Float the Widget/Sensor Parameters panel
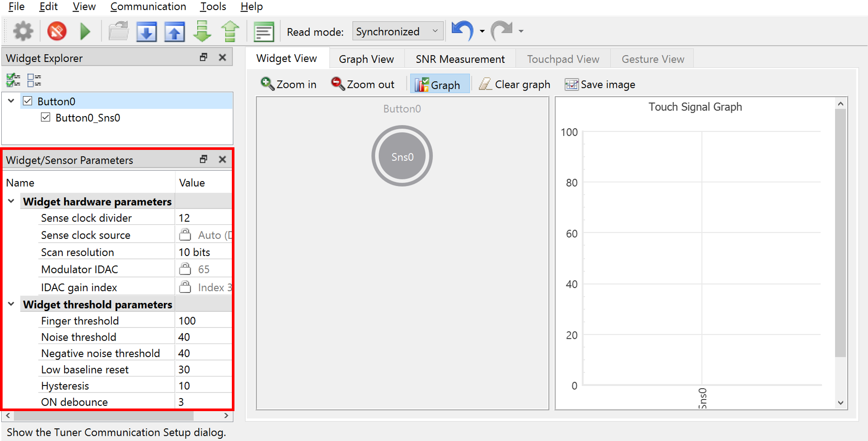The image size is (868, 441). pos(203,159)
